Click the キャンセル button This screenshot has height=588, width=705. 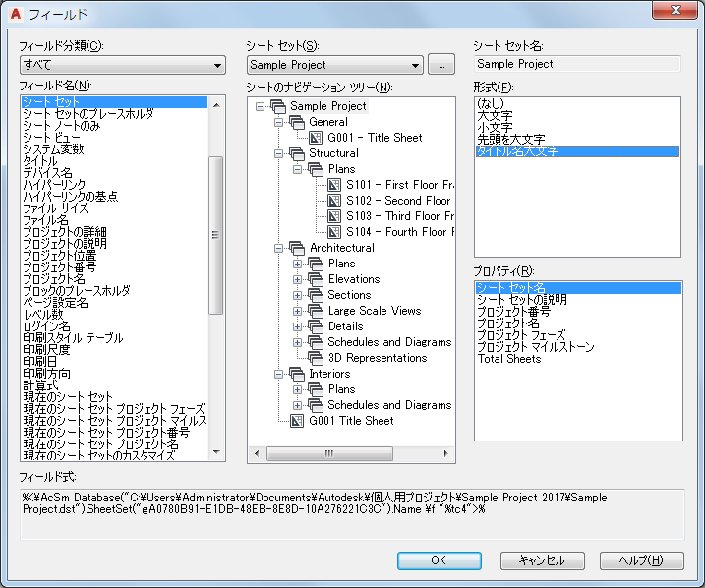point(542,560)
